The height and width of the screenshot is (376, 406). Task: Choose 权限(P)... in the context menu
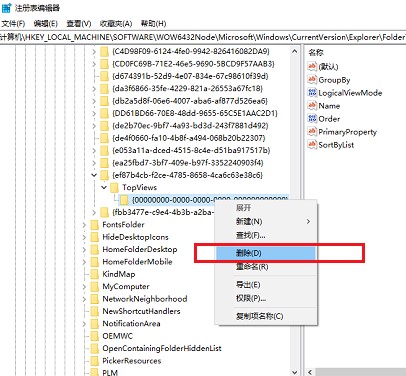coord(266,298)
